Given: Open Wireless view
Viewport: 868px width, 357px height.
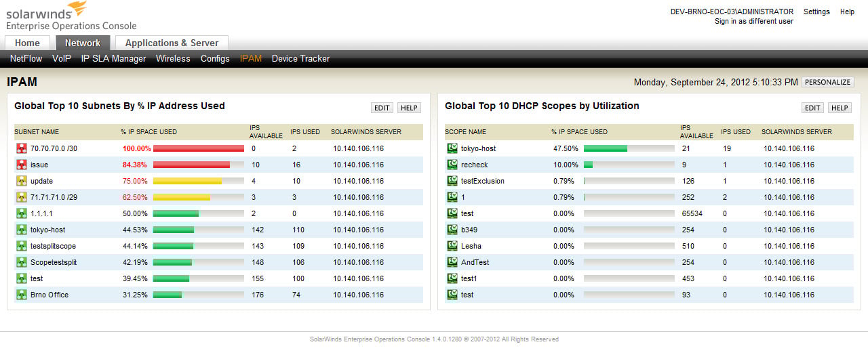Looking at the screenshot, I should point(173,59).
